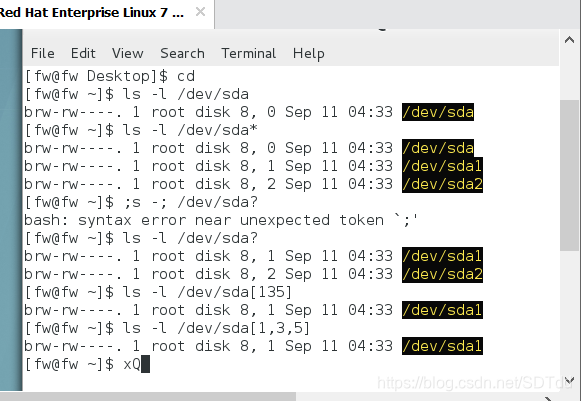Viewport: 581px width, 401px height.
Task: Open the View menu
Action: pos(127,53)
